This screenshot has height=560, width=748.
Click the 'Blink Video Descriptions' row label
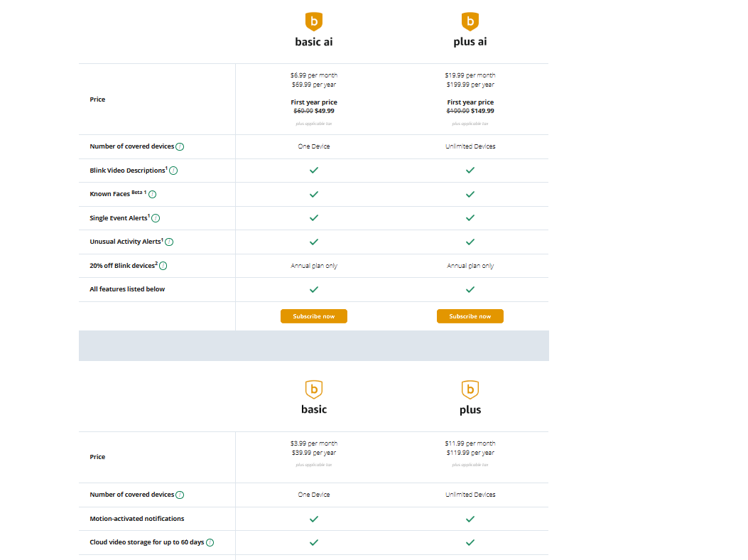127,171
